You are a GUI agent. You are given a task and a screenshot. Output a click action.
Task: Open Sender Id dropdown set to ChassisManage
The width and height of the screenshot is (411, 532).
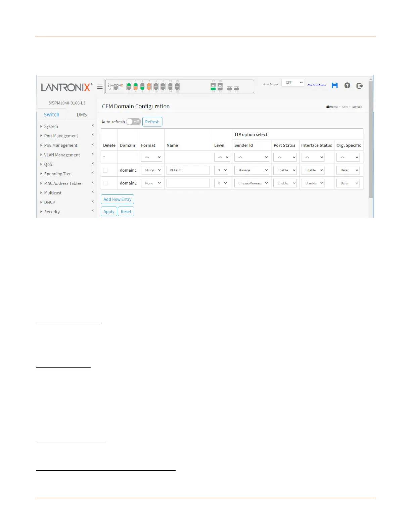pyautogui.click(x=252, y=183)
